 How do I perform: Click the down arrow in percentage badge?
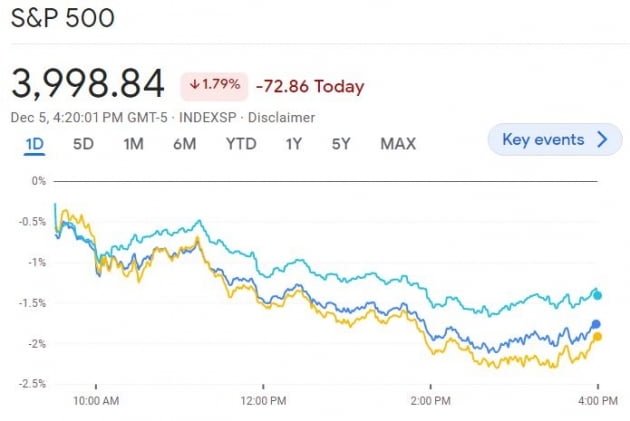tap(191, 85)
